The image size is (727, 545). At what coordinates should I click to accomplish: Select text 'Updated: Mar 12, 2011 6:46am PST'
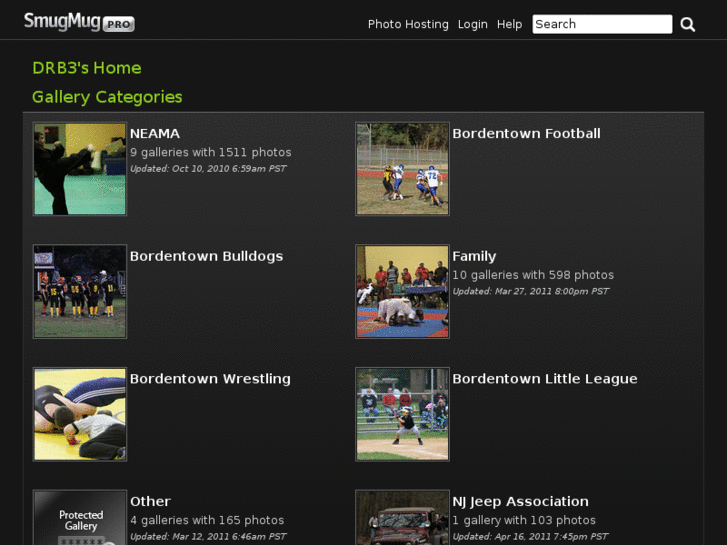[208, 537]
